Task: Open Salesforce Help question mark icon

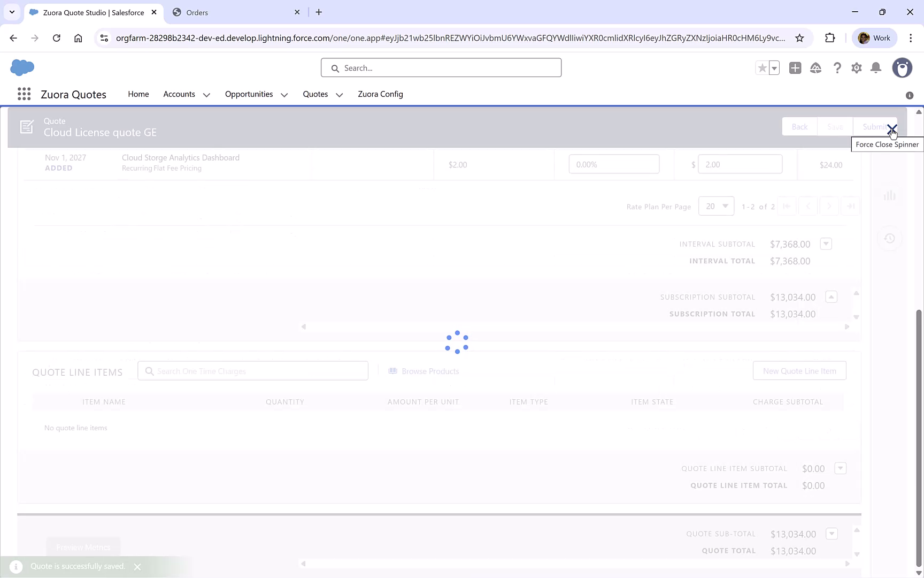Action: tap(837, 68)
